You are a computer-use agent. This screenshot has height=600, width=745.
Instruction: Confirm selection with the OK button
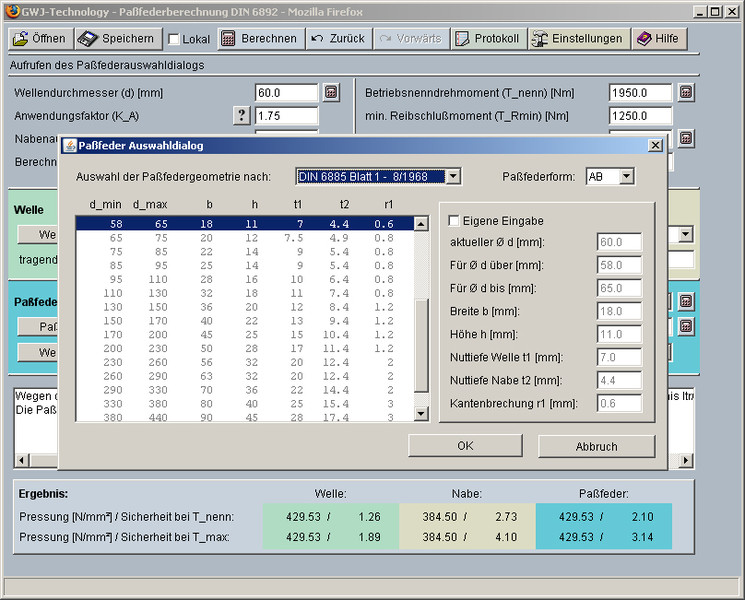tap(465, 446)
